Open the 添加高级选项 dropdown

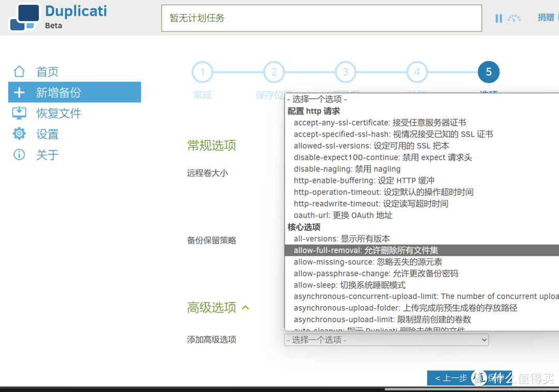coord(387,340)
